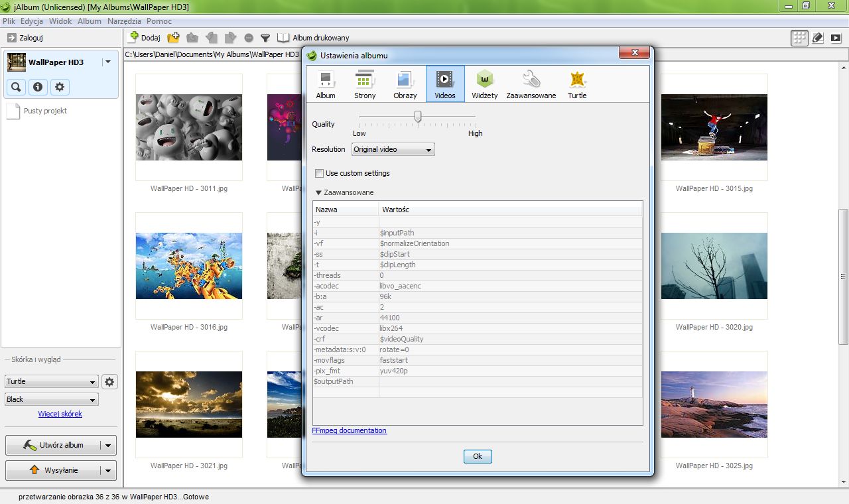849x504 pixels.
Task: Switch to the Turtle skin tab in dialog
Action: 577,84
